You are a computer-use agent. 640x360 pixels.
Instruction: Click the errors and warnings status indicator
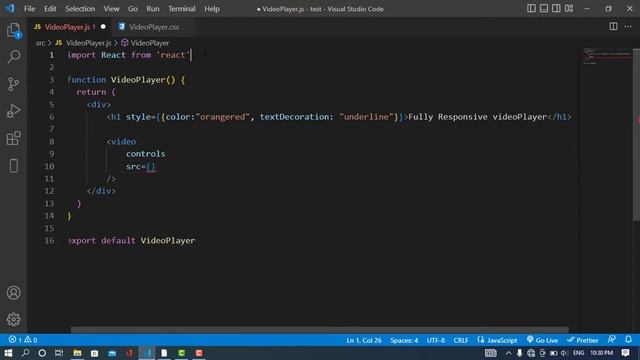point(23,340)
